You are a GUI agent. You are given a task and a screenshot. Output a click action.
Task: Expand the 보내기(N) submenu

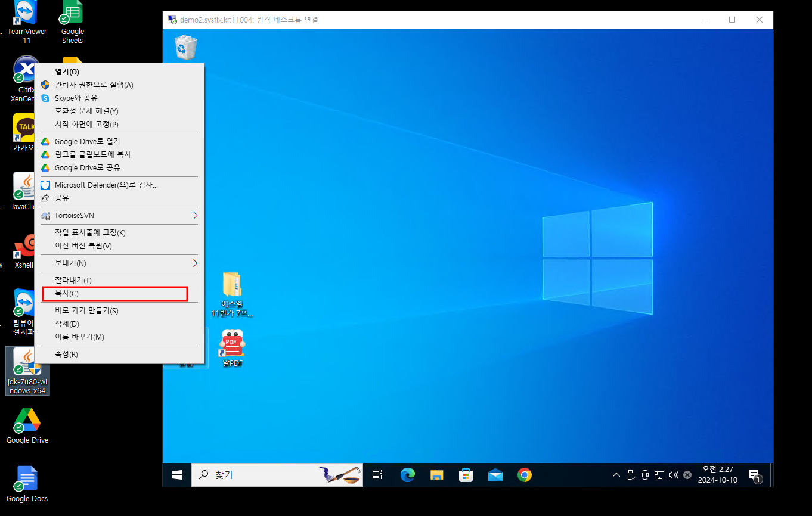coord(119,263)
